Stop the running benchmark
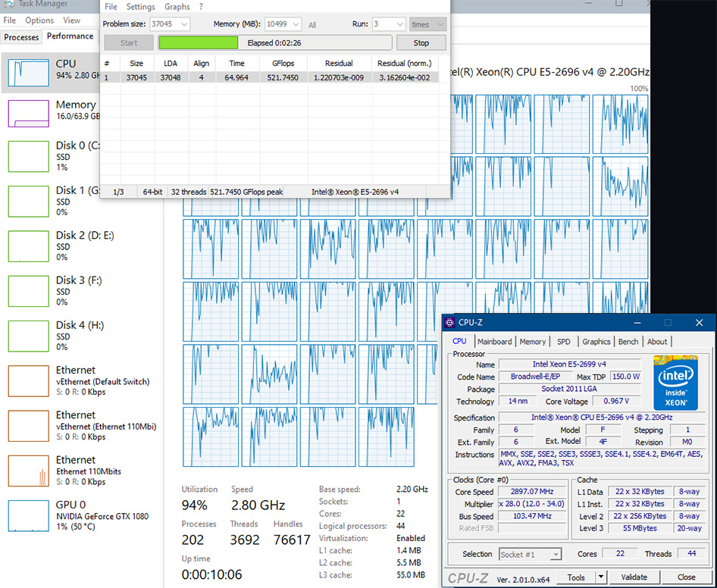The width and height of the screenshot is (717, 588). 421,42
